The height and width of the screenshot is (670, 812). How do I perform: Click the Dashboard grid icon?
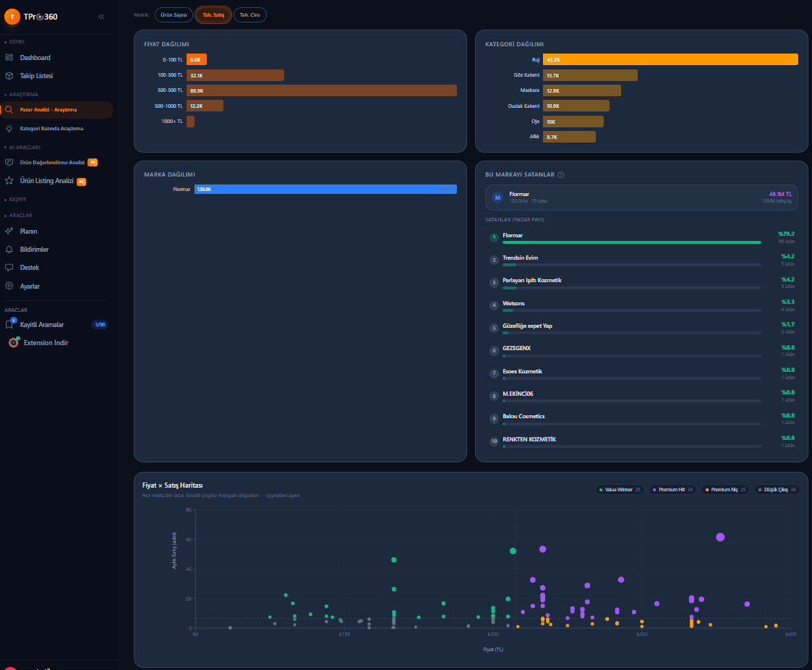point(9,57)
